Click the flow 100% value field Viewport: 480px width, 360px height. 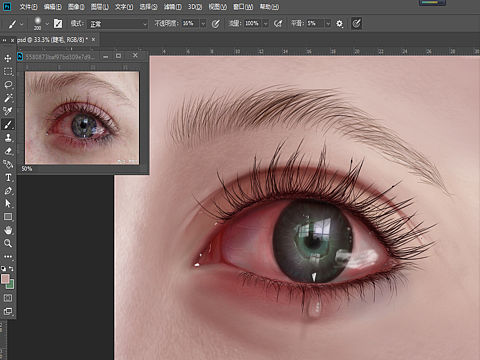pyautogui.click(x=253, y=23)
